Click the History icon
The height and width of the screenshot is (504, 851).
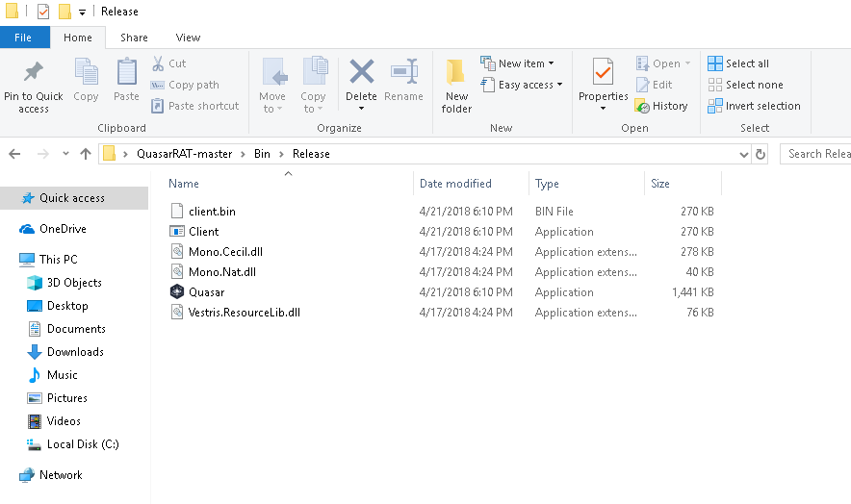642,106
